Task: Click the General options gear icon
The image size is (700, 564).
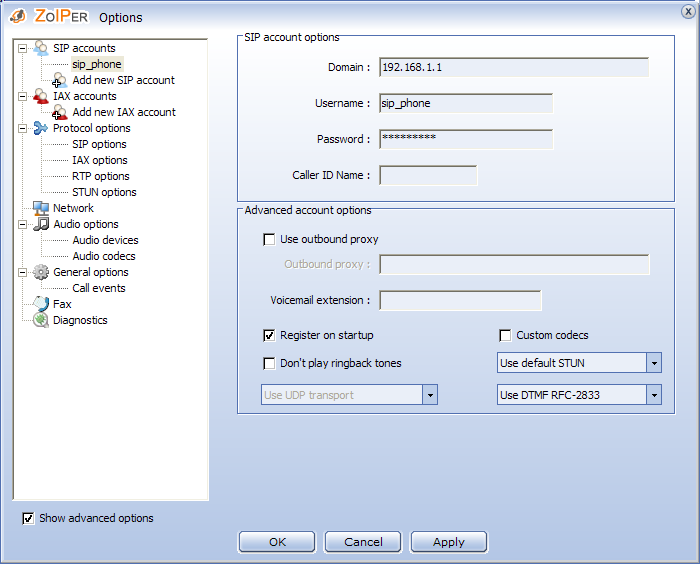Action: (40, 272)
